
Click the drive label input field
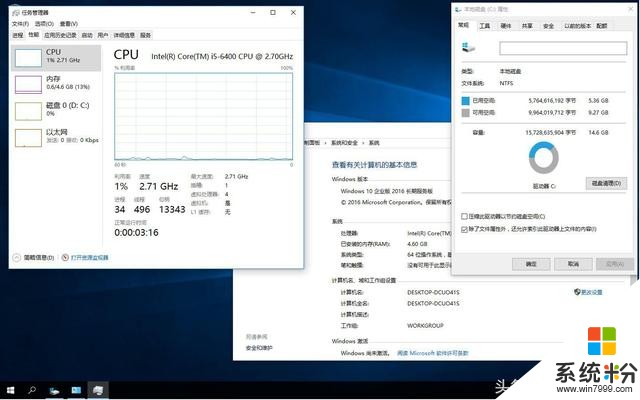(563, 48)
